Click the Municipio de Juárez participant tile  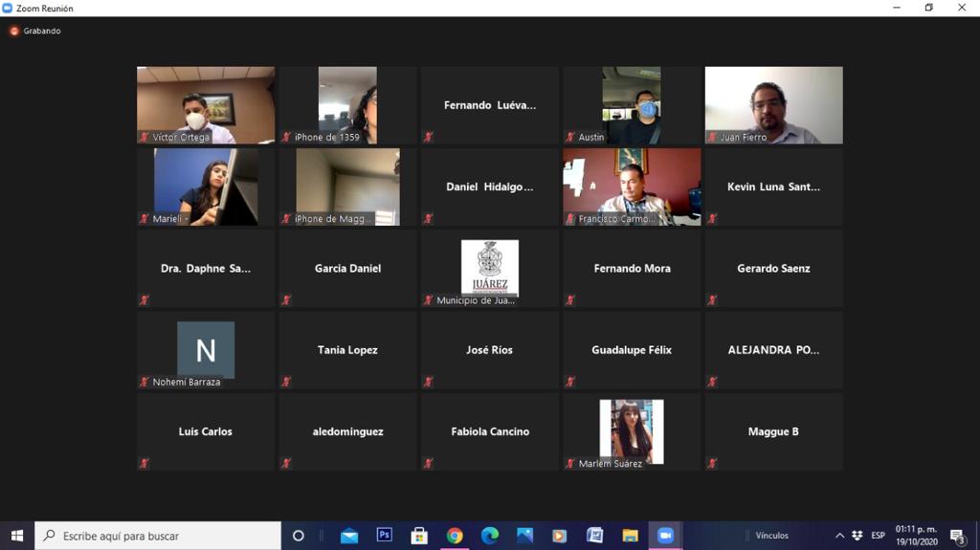click(x=490, y=268)
